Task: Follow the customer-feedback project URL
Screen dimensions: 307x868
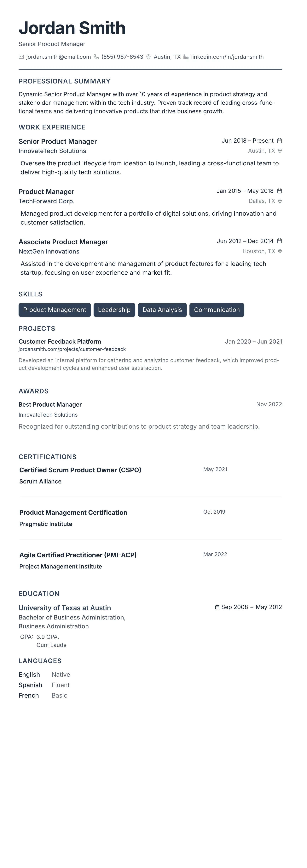Action: pos(72,349)
